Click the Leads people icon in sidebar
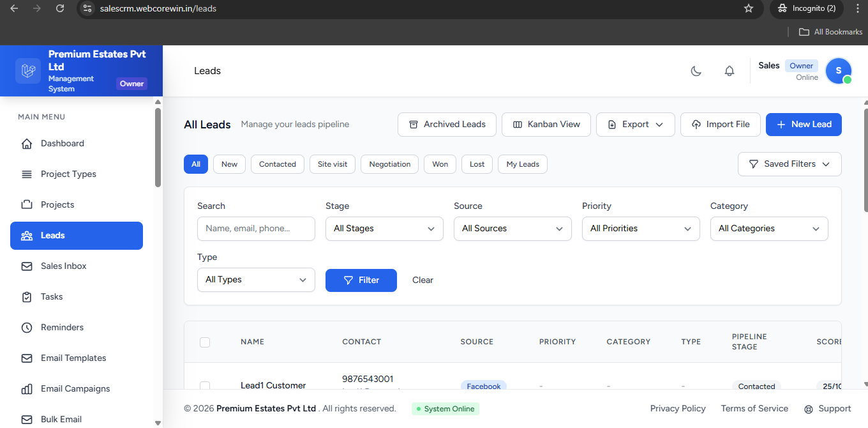This screenshot has width=868, height=428. pyautogui.click(x=27, y=236)
